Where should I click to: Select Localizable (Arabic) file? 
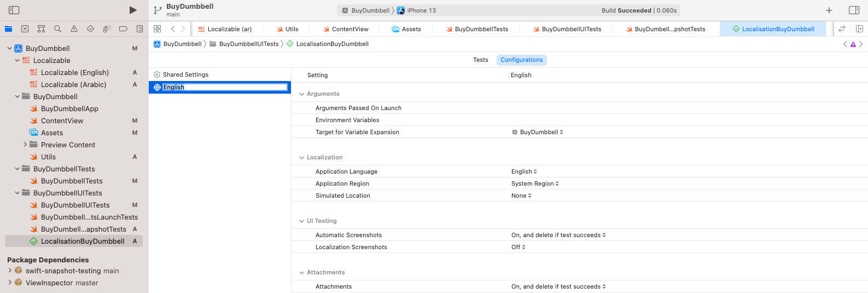click(74, 84)
